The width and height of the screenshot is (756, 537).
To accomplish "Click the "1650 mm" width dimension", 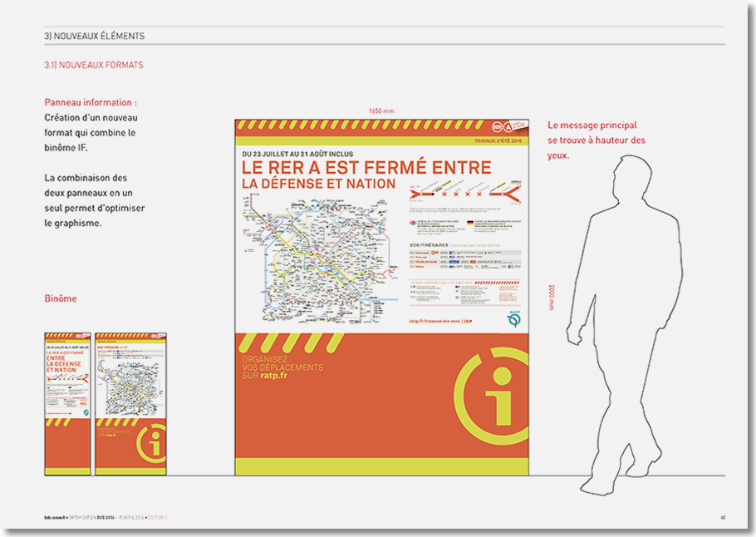I will 381,111.
